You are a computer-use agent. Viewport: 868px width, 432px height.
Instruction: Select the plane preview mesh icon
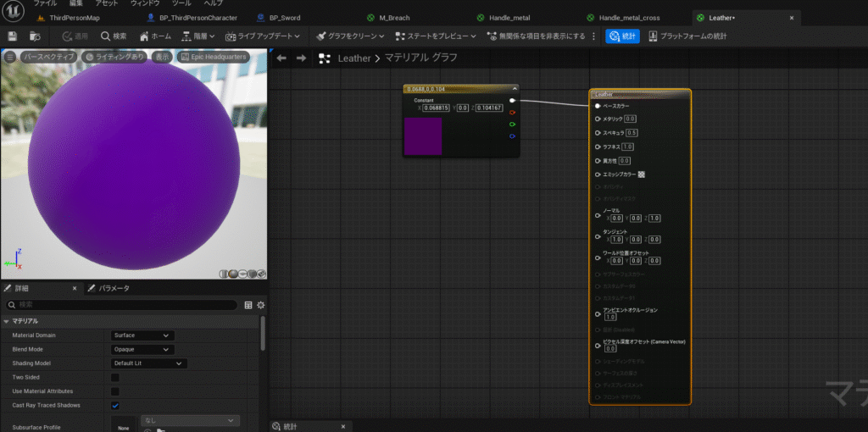pyautogui.click(x=242, y=274)
